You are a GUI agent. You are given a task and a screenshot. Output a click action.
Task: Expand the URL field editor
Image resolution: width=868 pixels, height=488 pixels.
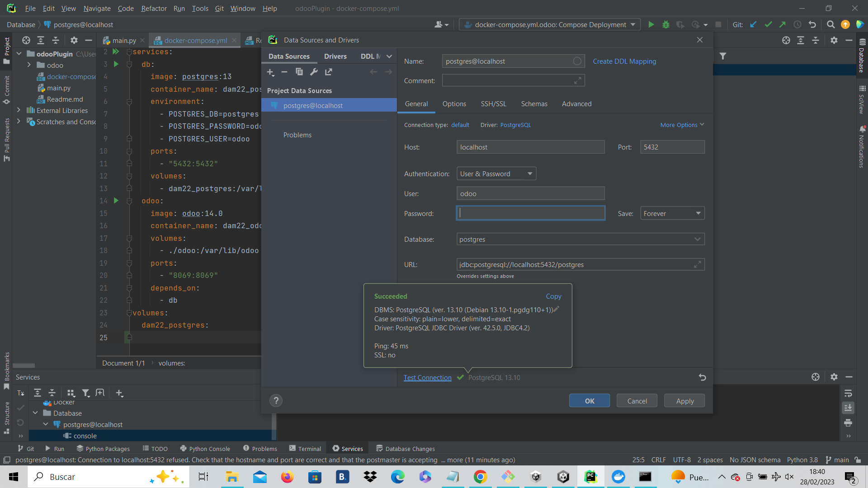pyautogui.click(x=698, y=264)
